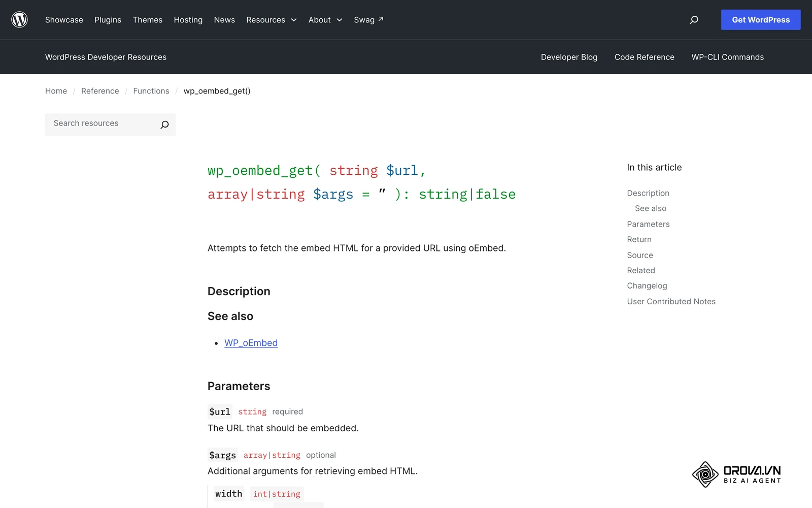The width and height of the screenshot is (812, 508).
Task: Jump to Source in article contents
Action: pyautogui.click(x=640, y=255)
